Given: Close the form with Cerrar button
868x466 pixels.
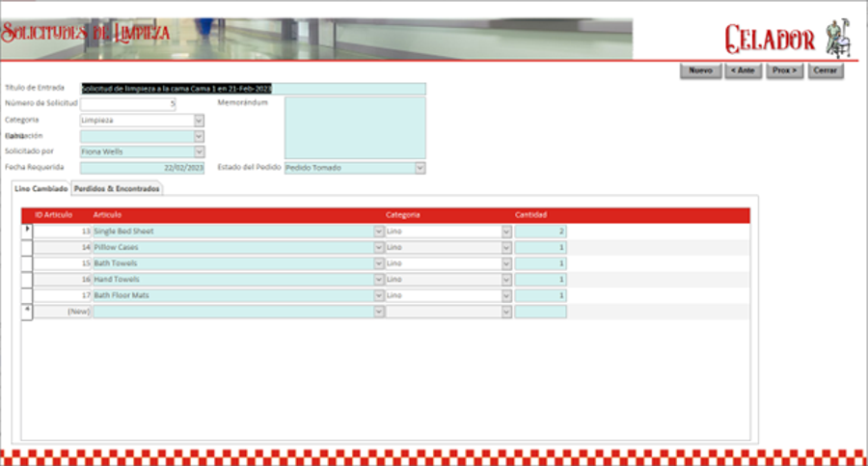Looking at the screenshot, I should (825, 70).
